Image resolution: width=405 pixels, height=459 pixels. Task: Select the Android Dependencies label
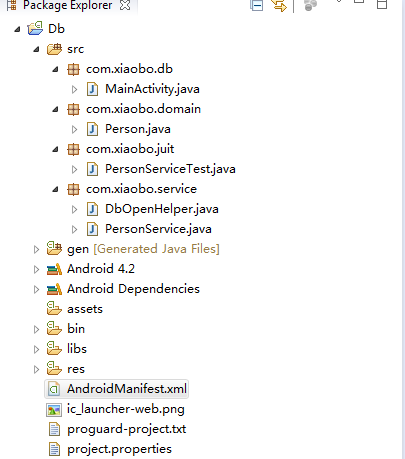[133, 289]
